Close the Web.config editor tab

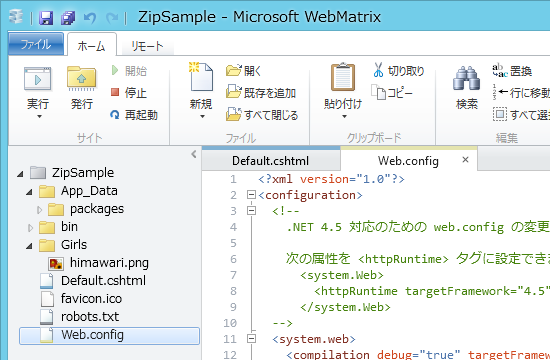pos(465,160)
